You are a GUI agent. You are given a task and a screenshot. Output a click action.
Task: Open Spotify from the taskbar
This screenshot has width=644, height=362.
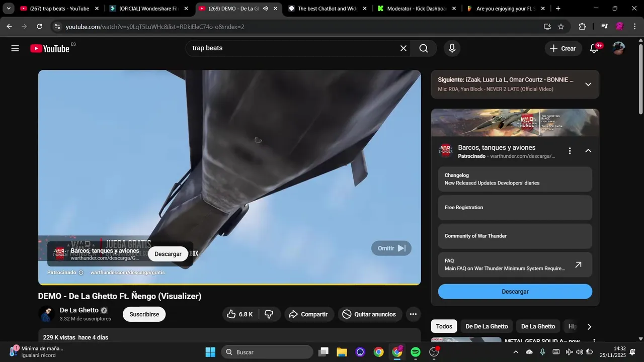tap(416, 352)
